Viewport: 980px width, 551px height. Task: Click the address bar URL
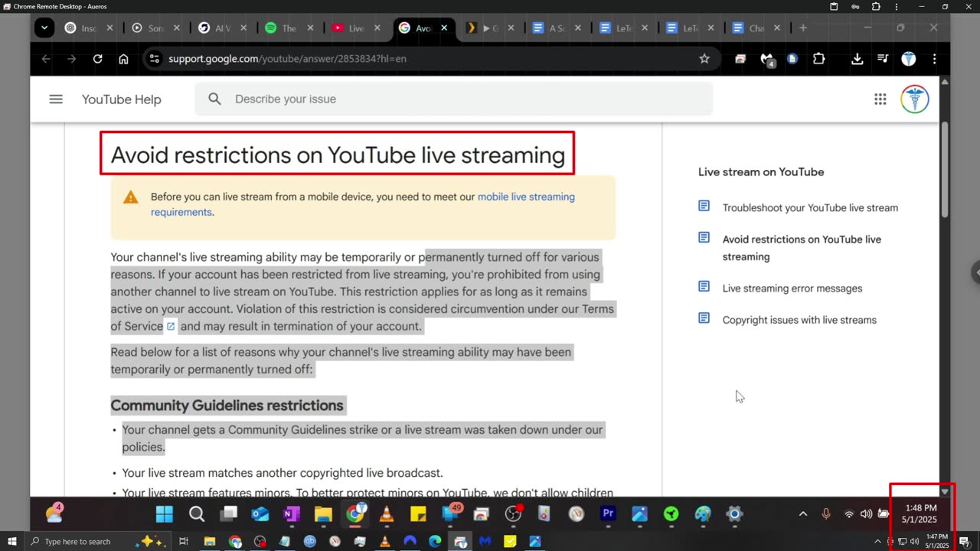pos(287,59)
